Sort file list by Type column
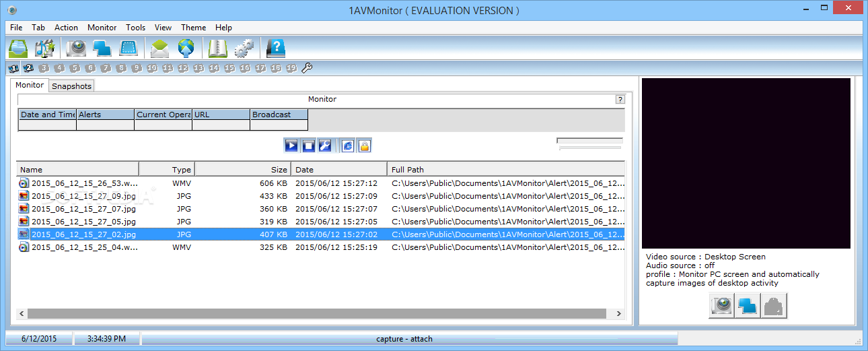 [x=167, y=169]
